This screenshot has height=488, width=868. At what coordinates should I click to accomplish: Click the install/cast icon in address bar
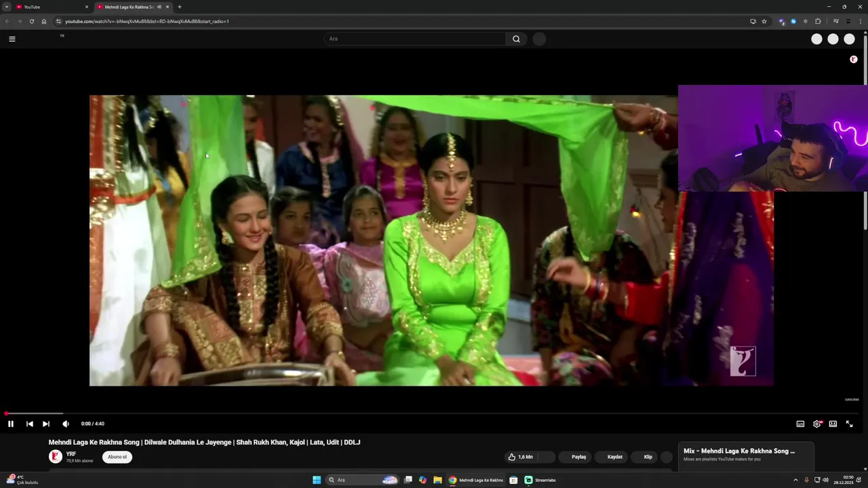753,21
